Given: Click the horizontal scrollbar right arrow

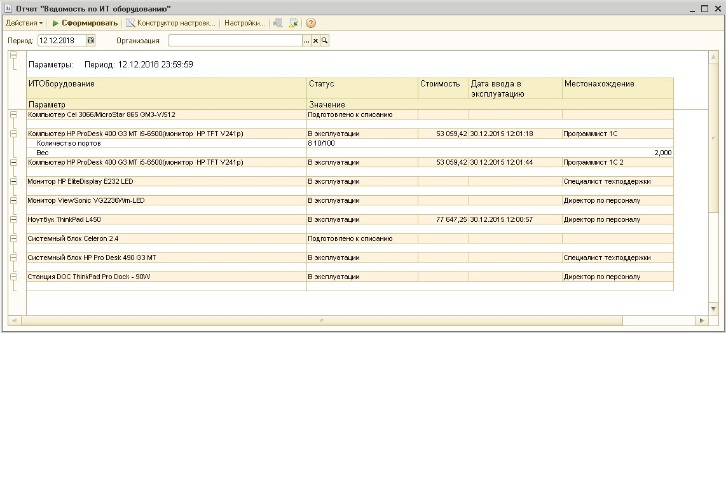Looking at the screenshot, I should [x=702, y=320].
